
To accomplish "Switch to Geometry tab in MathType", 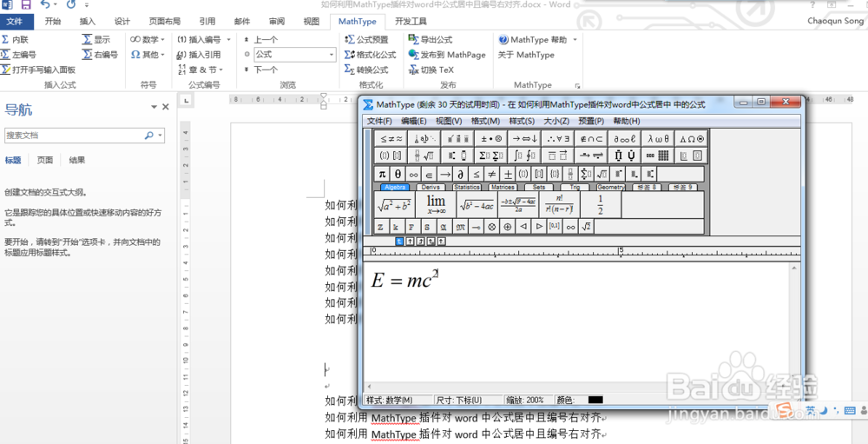I will point(611,188).
